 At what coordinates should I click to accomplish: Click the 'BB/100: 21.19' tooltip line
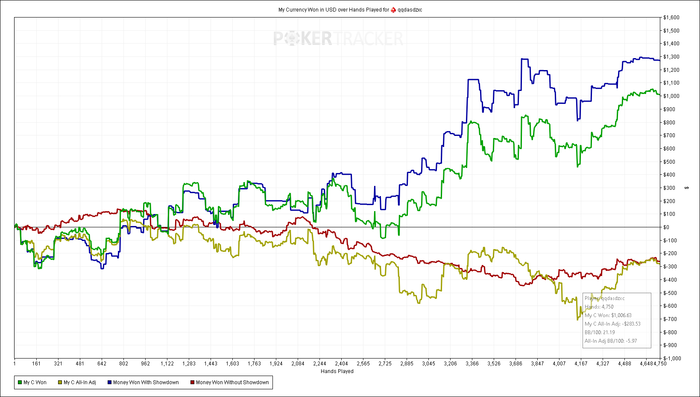[x=601, y=332]
